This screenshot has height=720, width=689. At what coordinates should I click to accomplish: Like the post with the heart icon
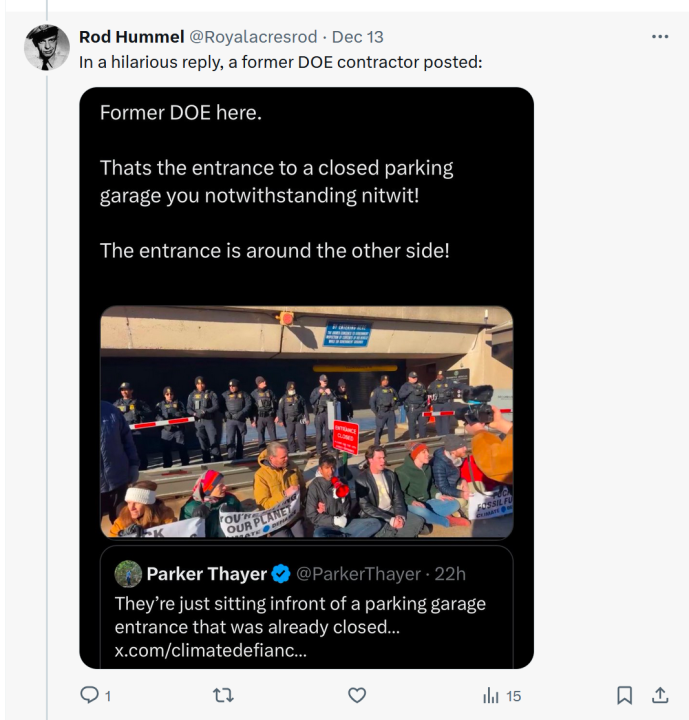pyautogui.click(x=356, y=695)
